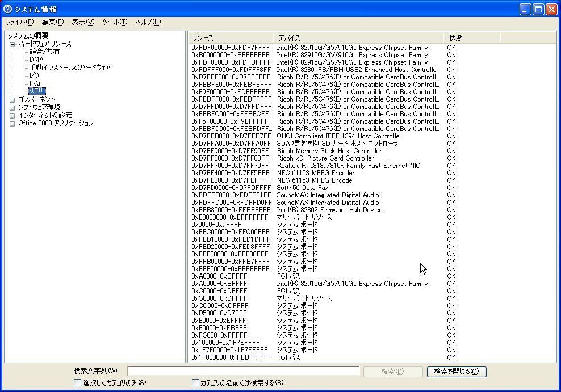
Task: Enable 選択したカテゴリのみ checkbox
Action: coord(78,383)
